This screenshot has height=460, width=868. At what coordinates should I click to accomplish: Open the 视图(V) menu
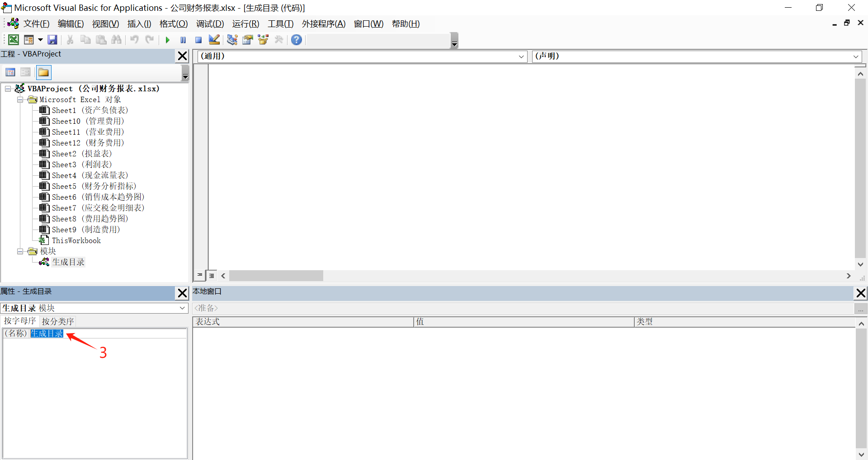[105, 24]
